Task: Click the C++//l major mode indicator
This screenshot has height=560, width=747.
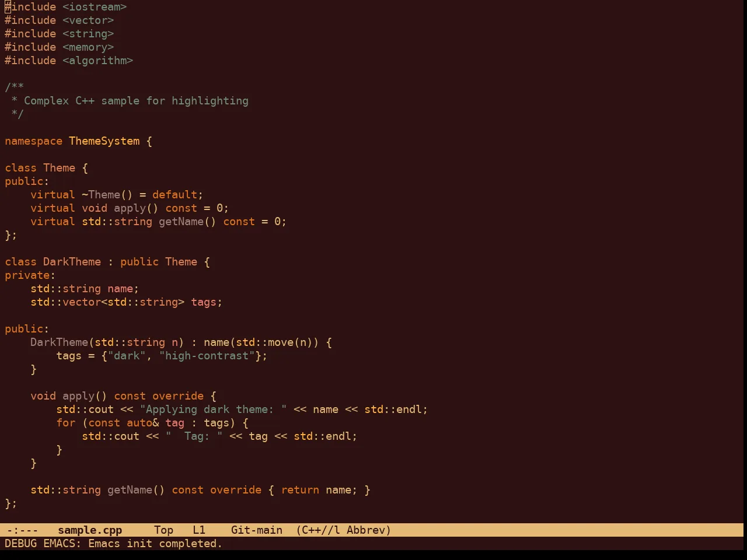Action: [318, 530]
